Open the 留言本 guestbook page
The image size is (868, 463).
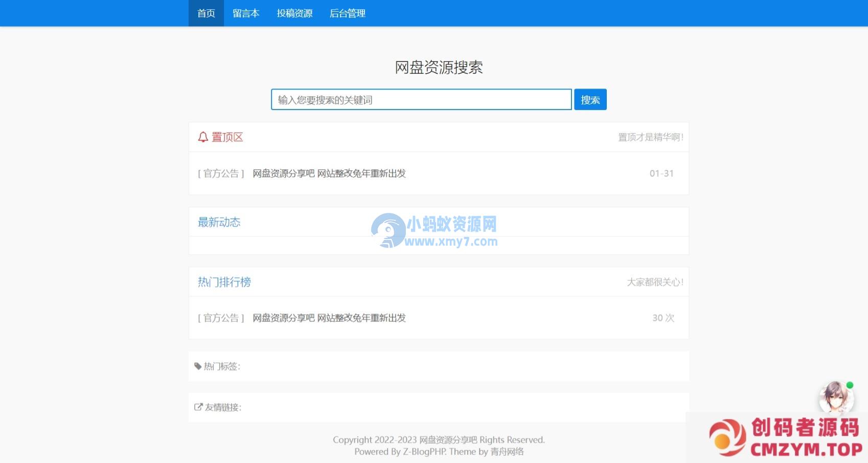tap(246, 13)
